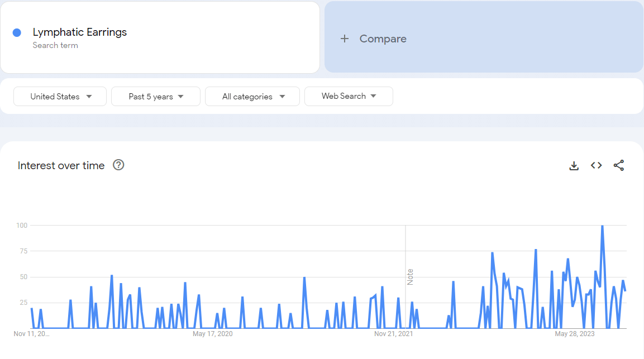Select the Nov 21, 2021 date label
The width and height of the screenshot is (644, 359).
(393, 334)
